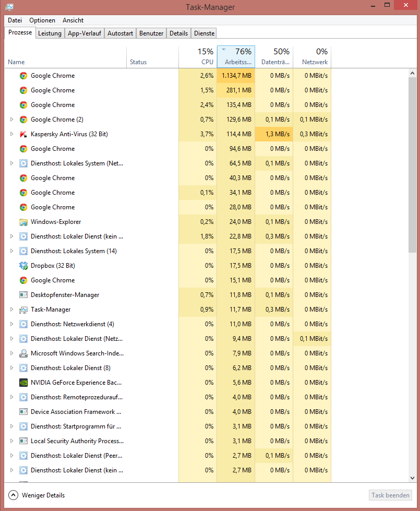The height and width of the screenshot is (511, 420).
Task: Click the Local Security Authority Process icon
Action: coord(23,441)
